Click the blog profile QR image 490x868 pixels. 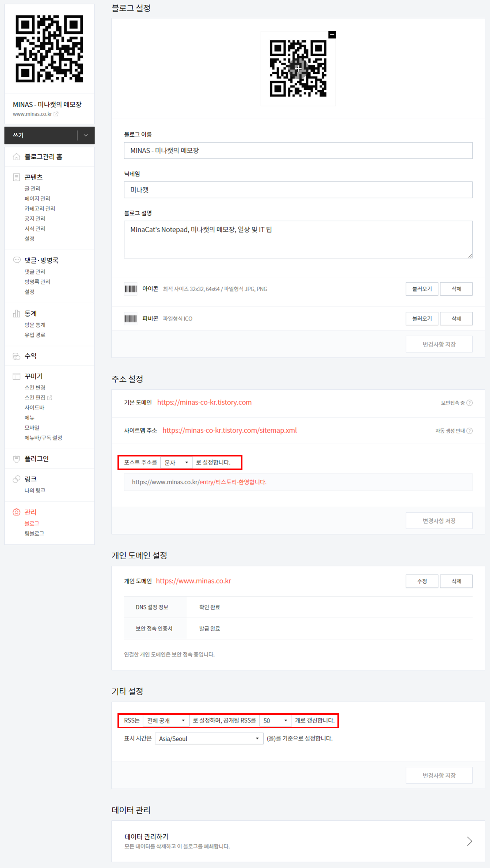pyautogui.click(x=298, y=68)
